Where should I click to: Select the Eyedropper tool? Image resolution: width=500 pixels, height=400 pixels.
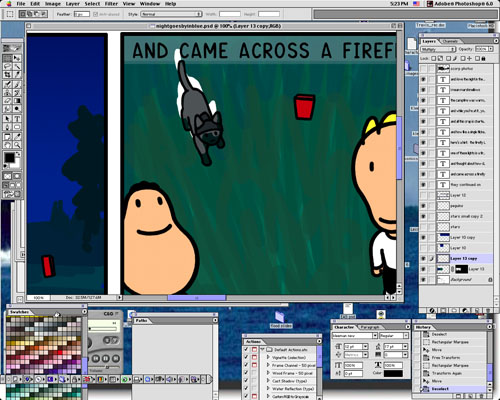(17, 136)
